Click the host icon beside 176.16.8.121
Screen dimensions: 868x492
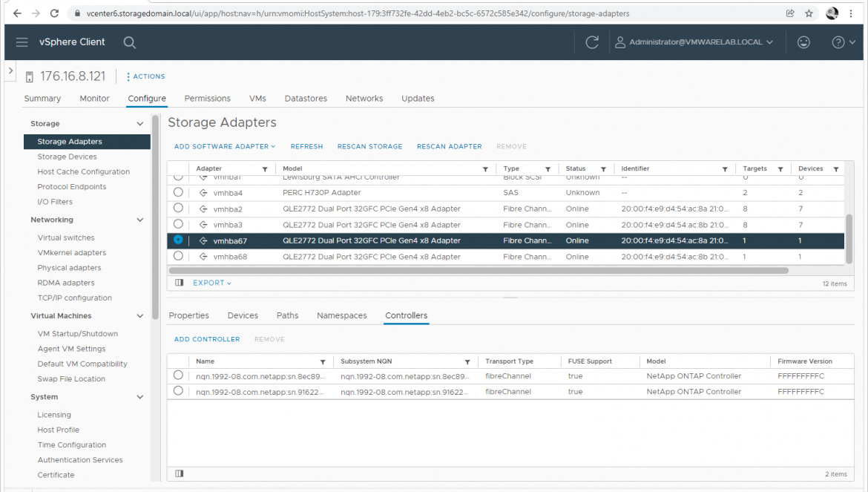[30, 76]
